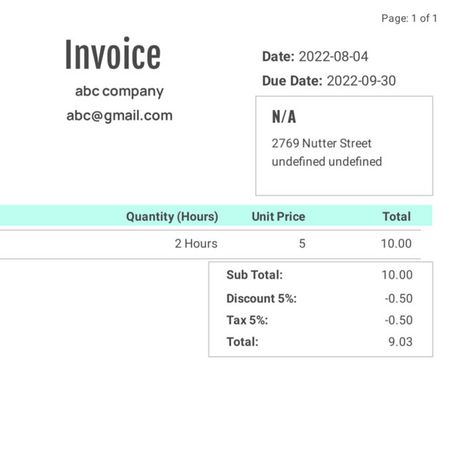
Task: Click the Invoice title heading
Action: click(x=113, y=54)
